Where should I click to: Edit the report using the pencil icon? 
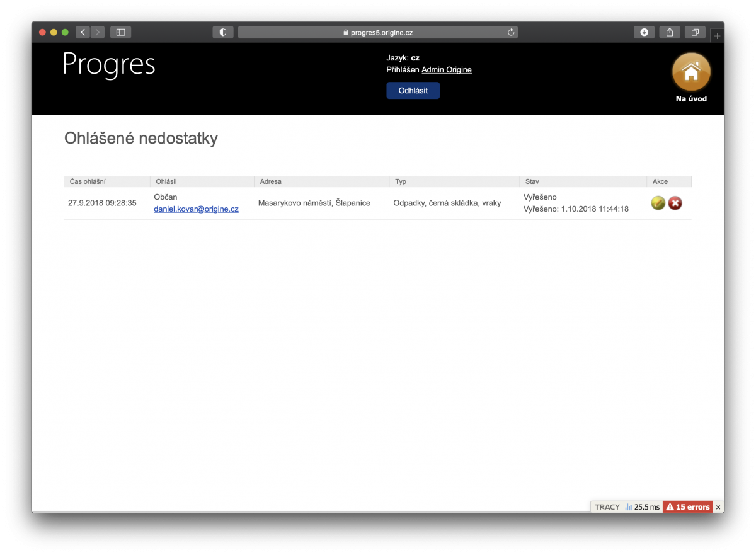point(658,203)
